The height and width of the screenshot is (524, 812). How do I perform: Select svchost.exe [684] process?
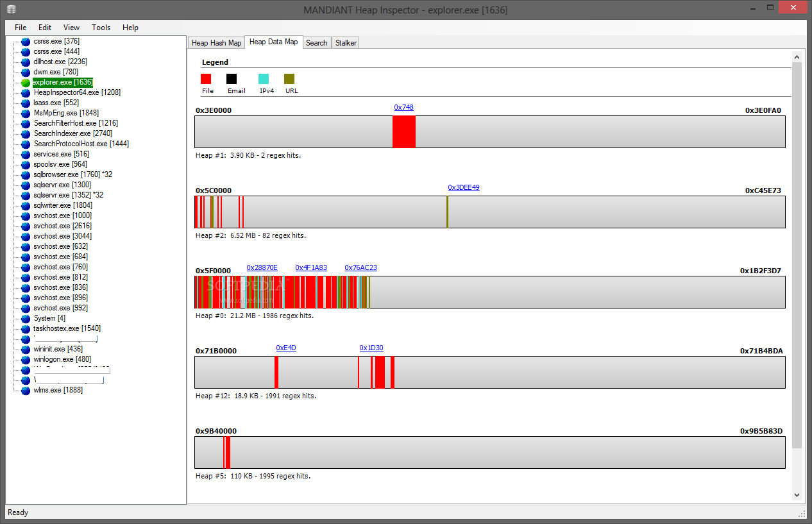[61, 257]
